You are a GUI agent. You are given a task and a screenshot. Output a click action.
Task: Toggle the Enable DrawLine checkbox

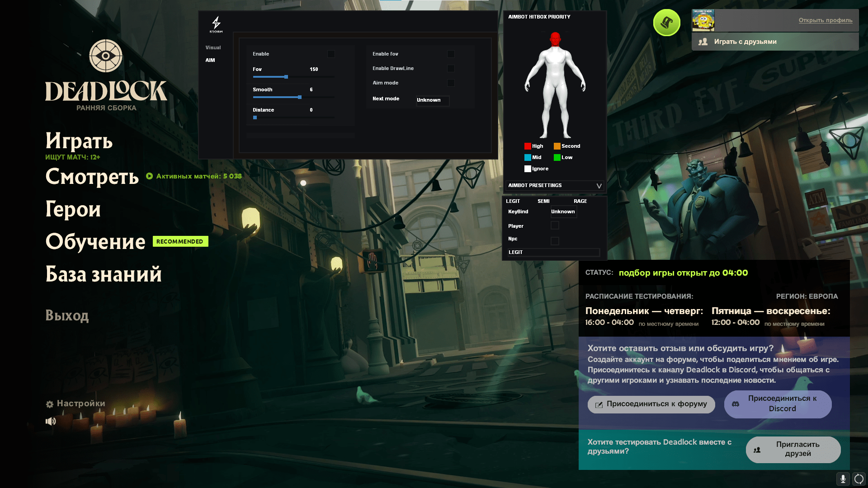coord(451,69)
